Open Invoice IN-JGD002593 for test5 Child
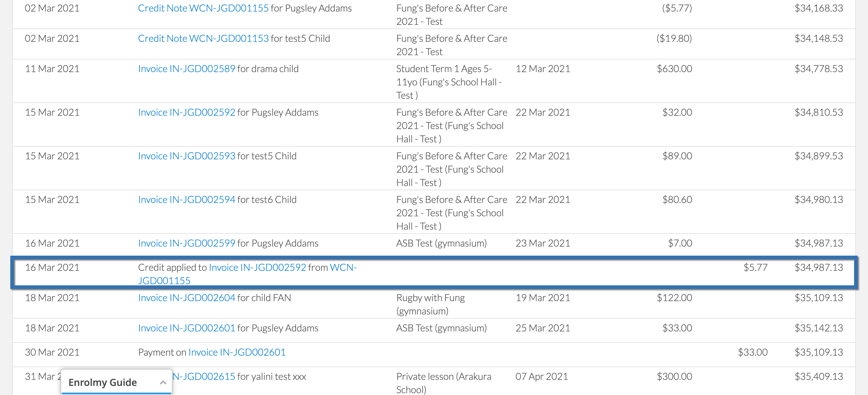868x395 pixels. [x=186, y=156]
